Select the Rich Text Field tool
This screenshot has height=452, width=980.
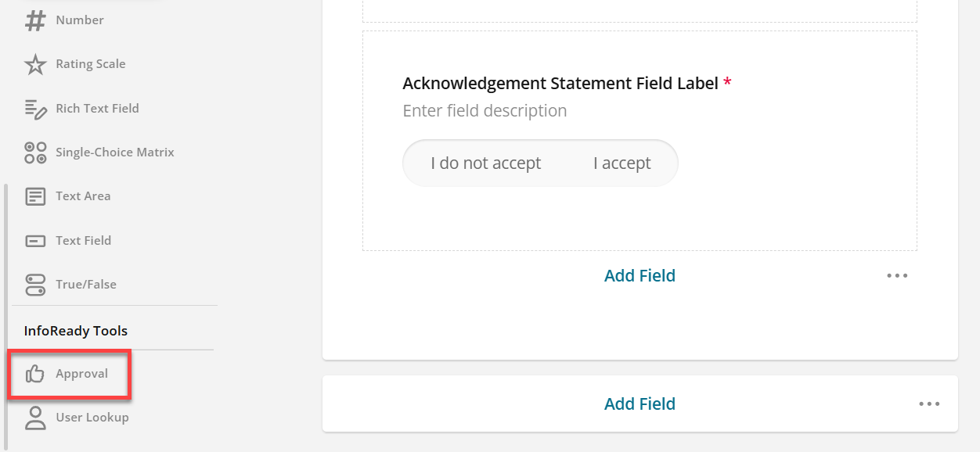(97, 108)
